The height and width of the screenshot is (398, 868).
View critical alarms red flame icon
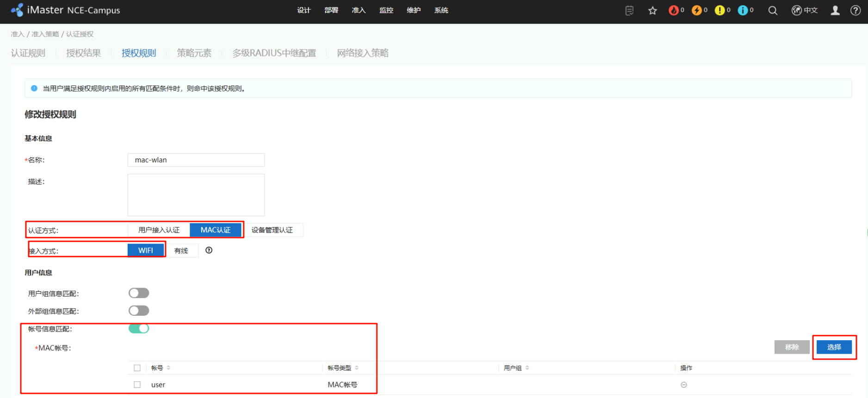[674, 10]
